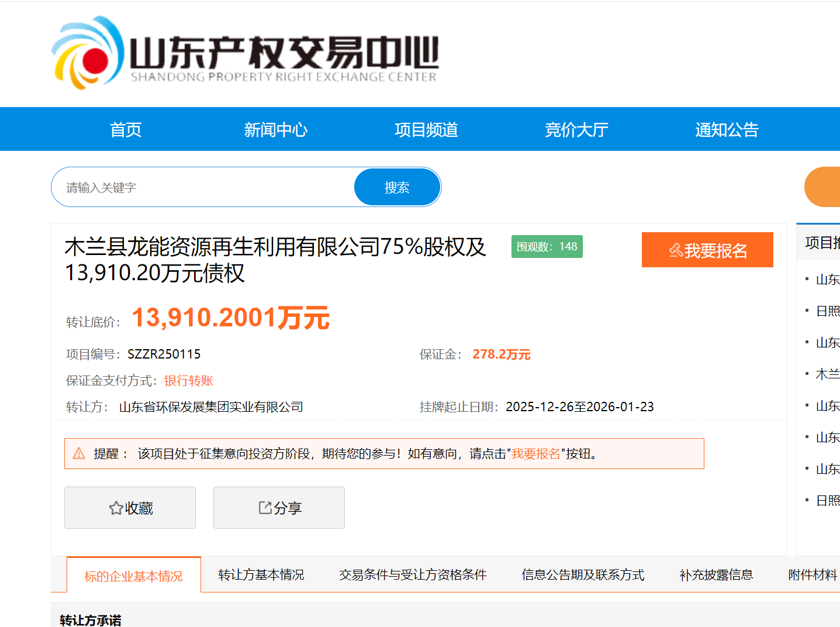Open 通知公告 from the top navigation
The width and height of the screenshot is (840, 627).
tap(727, 129)
